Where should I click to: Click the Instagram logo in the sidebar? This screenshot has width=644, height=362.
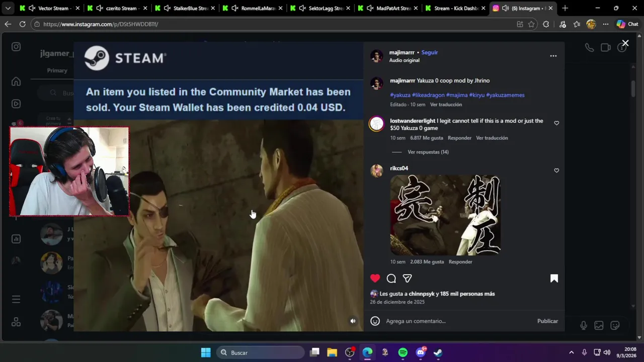point(16,47)
